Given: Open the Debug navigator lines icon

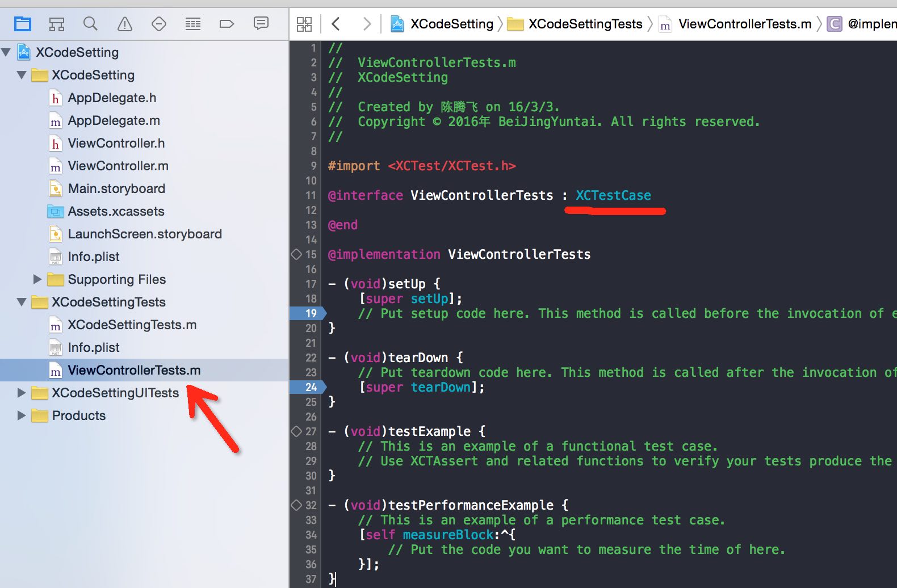Looking at the screenshot, I should pos(193,24).
